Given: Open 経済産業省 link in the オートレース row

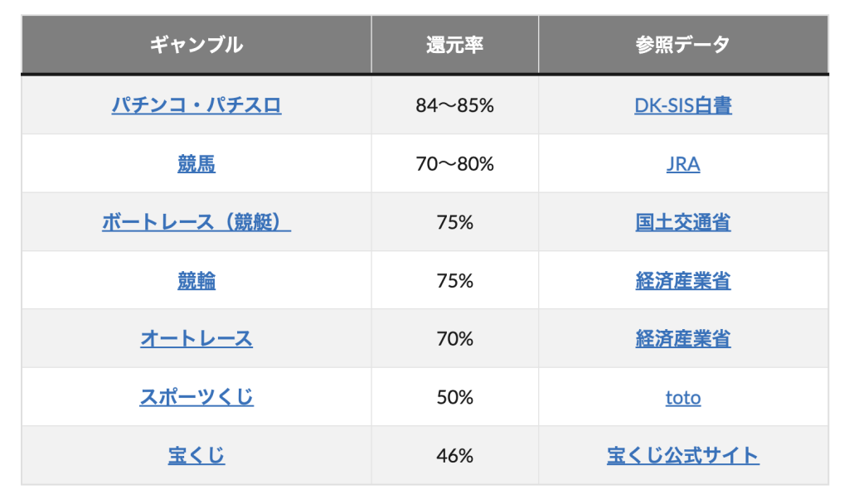Looking at the screenshot, I should 683,339.
